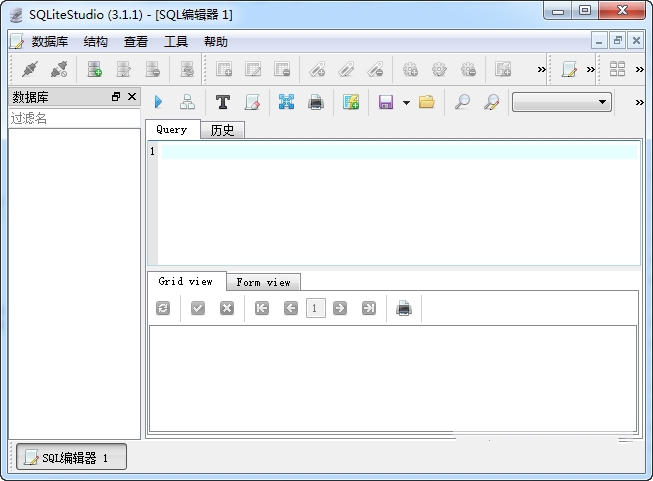Select the SQL编辑器 1 taskbar button
Screen dimensions: 653x481
pos(71,457)
